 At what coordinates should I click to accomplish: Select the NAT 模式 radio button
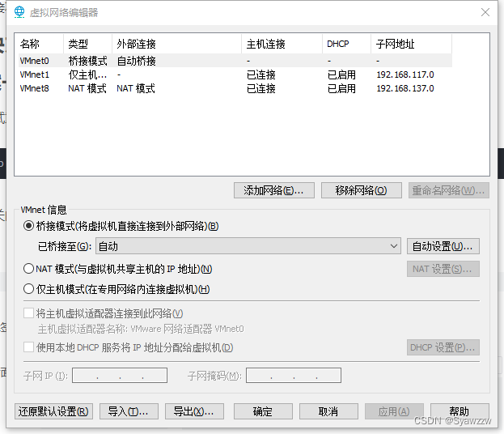(28, 268)
